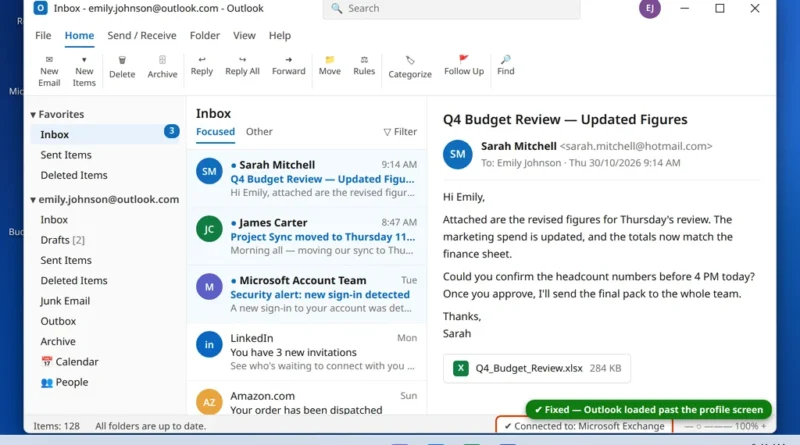Screen dimensions: 800x445
Task: Click the New Email ribbon button
Action: tap(49, 71)
